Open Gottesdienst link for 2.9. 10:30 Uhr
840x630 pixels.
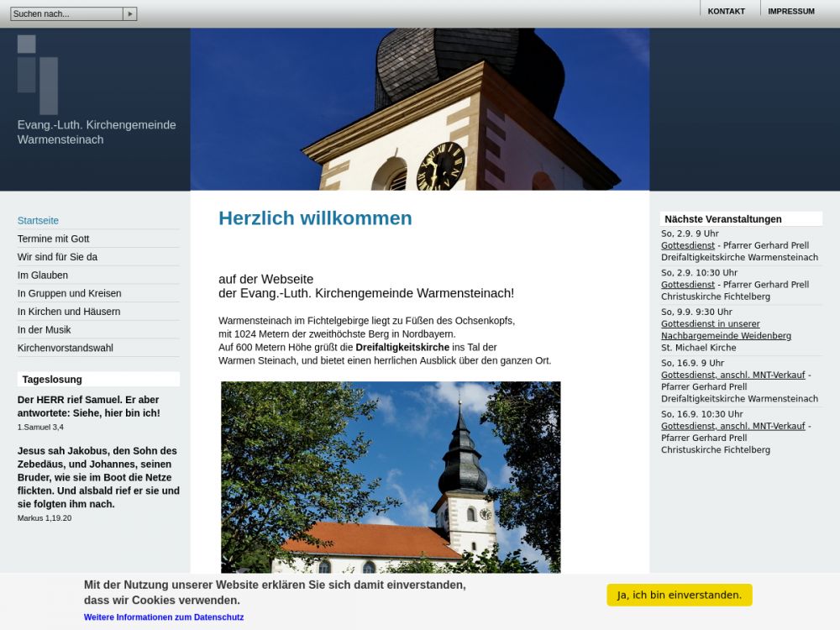tap(687, 285)
